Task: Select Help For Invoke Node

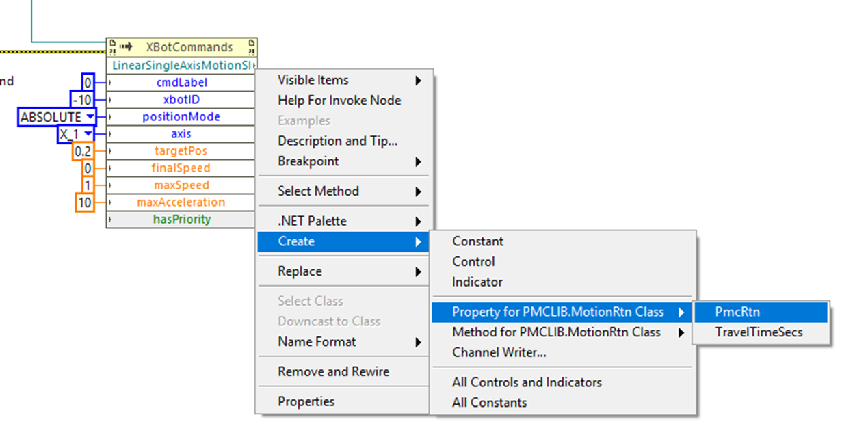Action: point(339,101)
